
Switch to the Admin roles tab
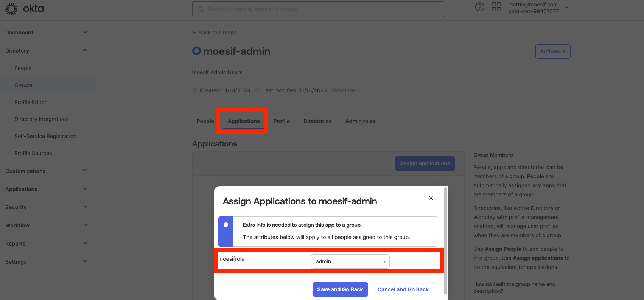(x=360, y=121)
